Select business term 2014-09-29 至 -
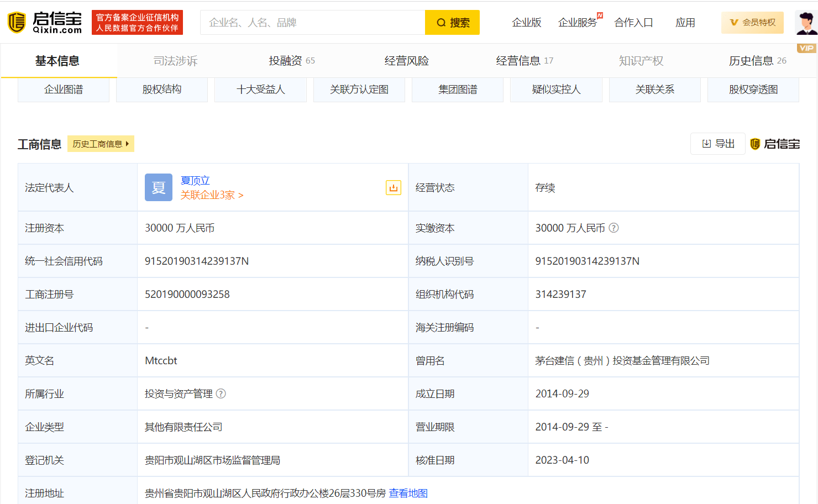Image resolution: width=818 pixels, height=504 pixels. pos(571,427)
